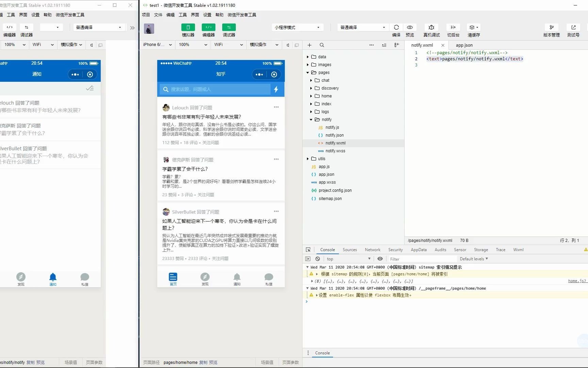Open the 模拟操作 dropdown in test1 simulator
The height and width of the screenshot is (368, 588).
tap(264, 45)
